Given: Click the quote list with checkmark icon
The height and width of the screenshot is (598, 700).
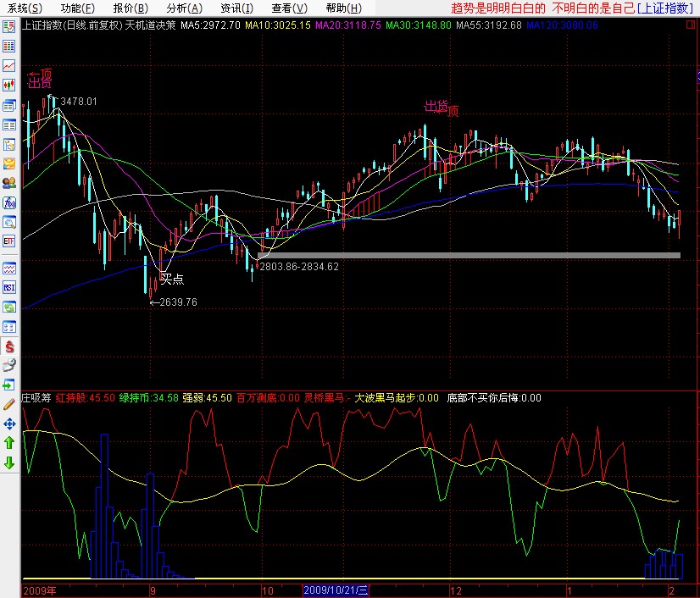Looking at the screenshot, I should 9,27.
